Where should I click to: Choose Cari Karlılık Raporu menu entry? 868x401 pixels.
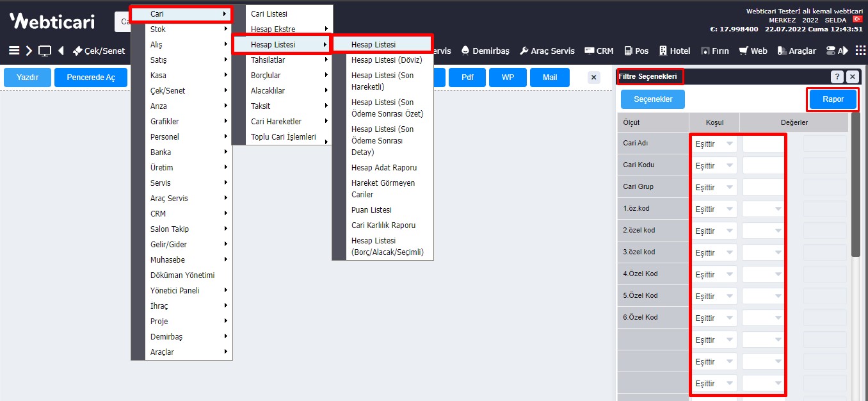pos(383,225)
